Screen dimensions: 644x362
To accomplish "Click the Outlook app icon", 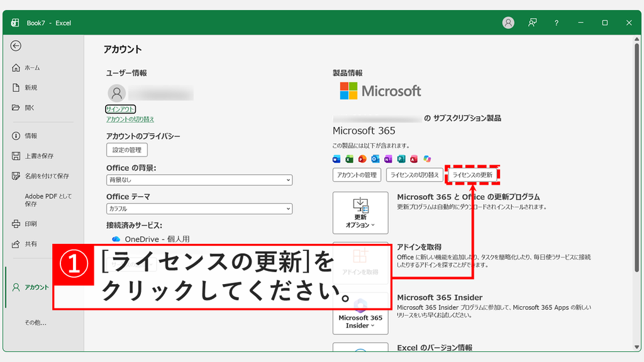I will 375,159.
